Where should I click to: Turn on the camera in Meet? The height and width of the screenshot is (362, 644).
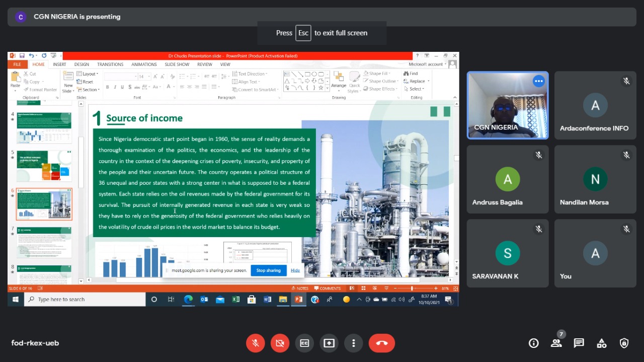pos(280,343)
